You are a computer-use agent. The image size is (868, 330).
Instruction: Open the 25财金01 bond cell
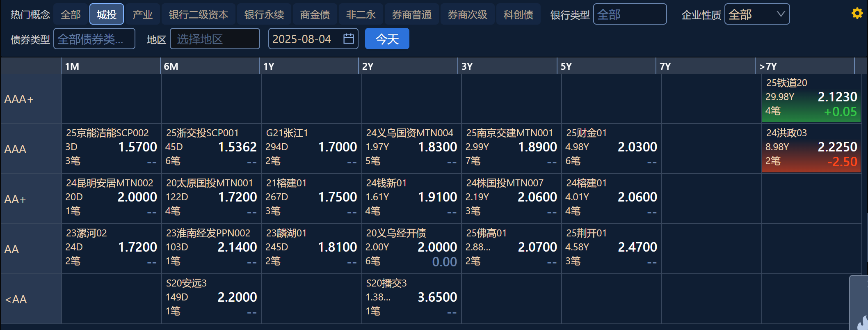612,149
